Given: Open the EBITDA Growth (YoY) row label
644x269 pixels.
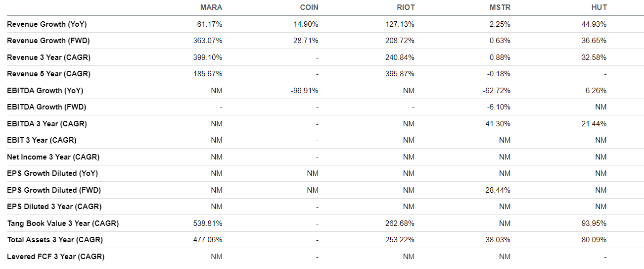Looking at the screenshot, I should (x=45, y=91).
